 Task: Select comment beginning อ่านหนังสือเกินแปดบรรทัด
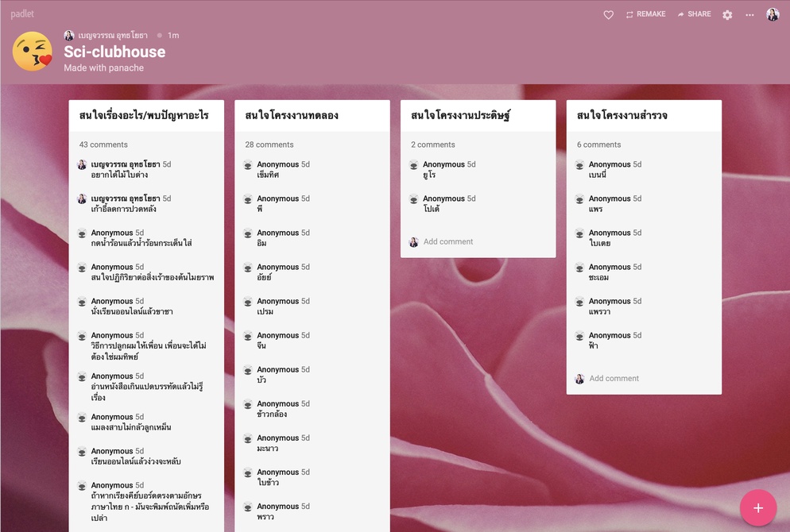(x=147, y=392)
